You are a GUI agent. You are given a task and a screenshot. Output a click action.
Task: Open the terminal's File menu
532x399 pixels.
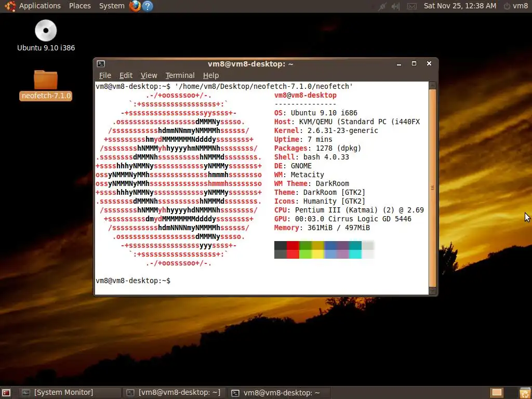click(x=105, y=75)
